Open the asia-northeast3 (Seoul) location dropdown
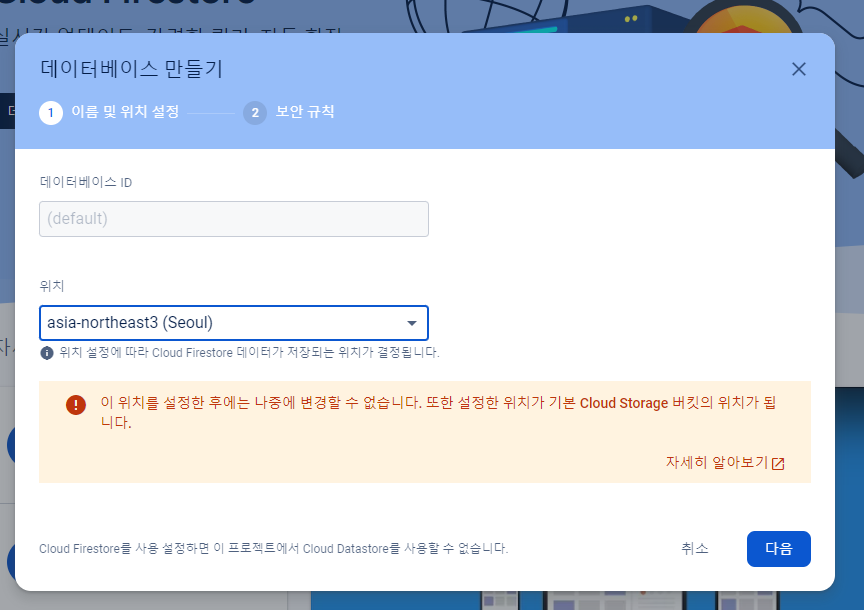 tap(234, 323)
